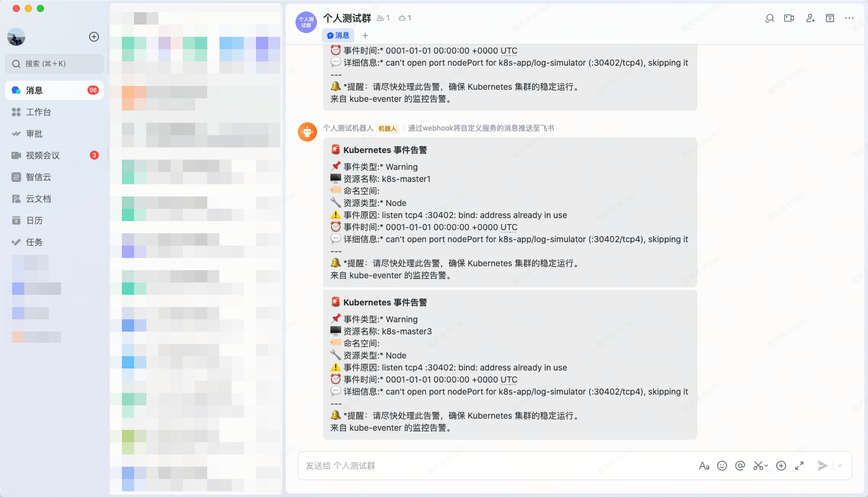Image resolution: width=868 pixels, height=497 pixels.
Task: Add a new tab next to 消息
Action: click(365, 36)
